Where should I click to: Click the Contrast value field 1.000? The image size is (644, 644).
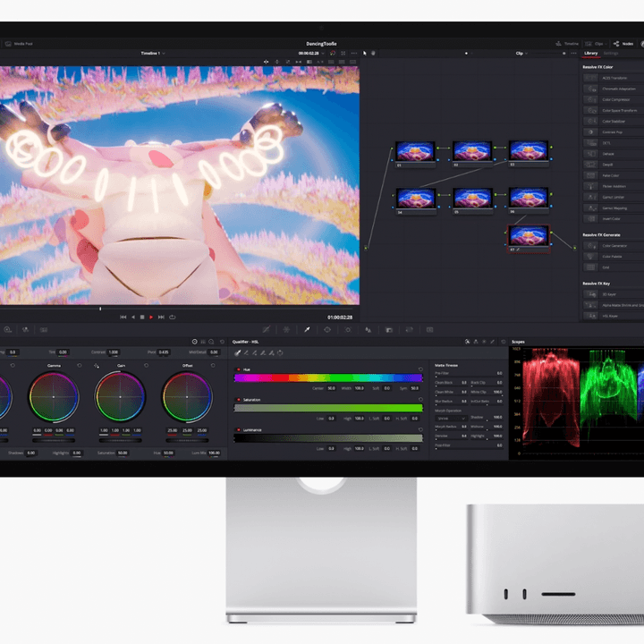pos(113,352)
